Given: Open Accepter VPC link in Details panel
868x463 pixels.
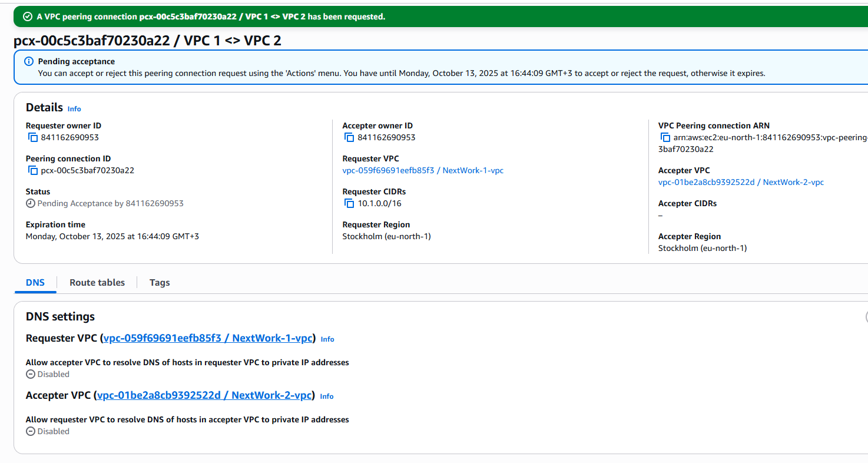Looking at the screenshot, I should [740, 182].
